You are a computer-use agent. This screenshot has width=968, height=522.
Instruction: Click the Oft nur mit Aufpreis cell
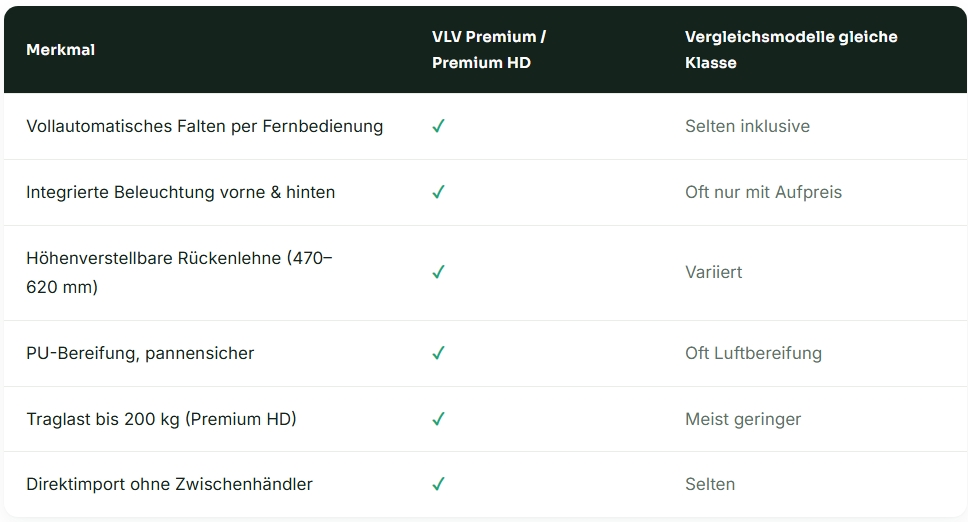tap(763, 193)
